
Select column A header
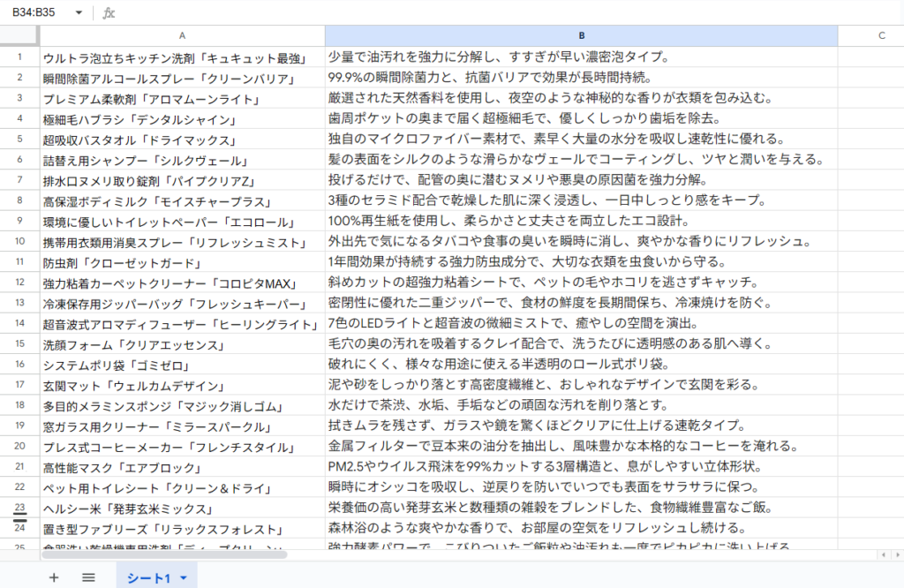(182, 35)
